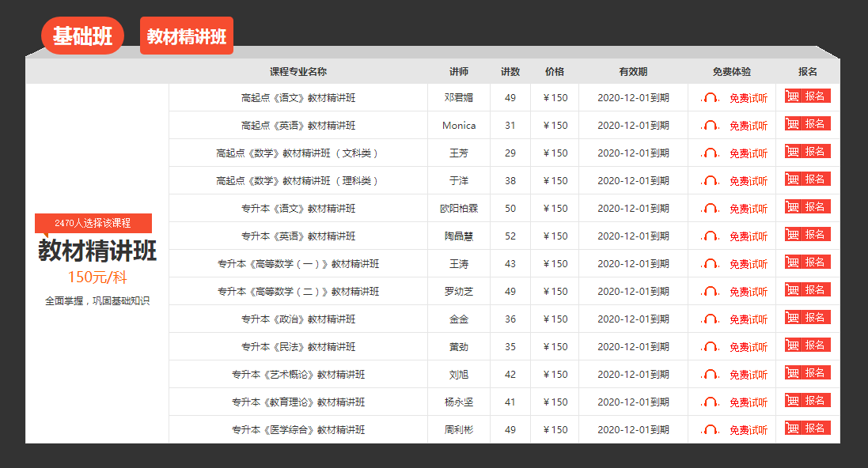Image resolution: width=868 pixels, height=468 pixels.
Task: Click headphone icon for 艺术概论 row
Action: click(x=710, y=375)
